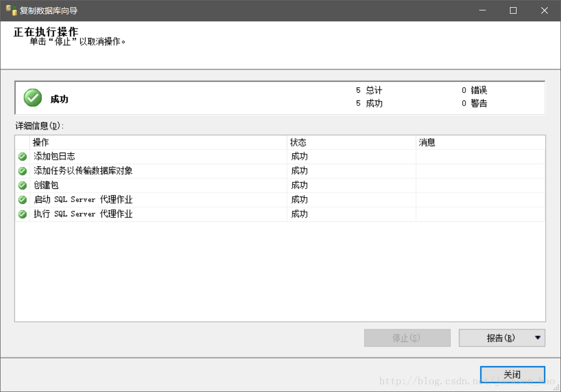Image resolution: width=561 pixels, height=392 pixels.
Task: Click the status icon for 启动 SQL Server 代理作业
Action: coord(23,199)
